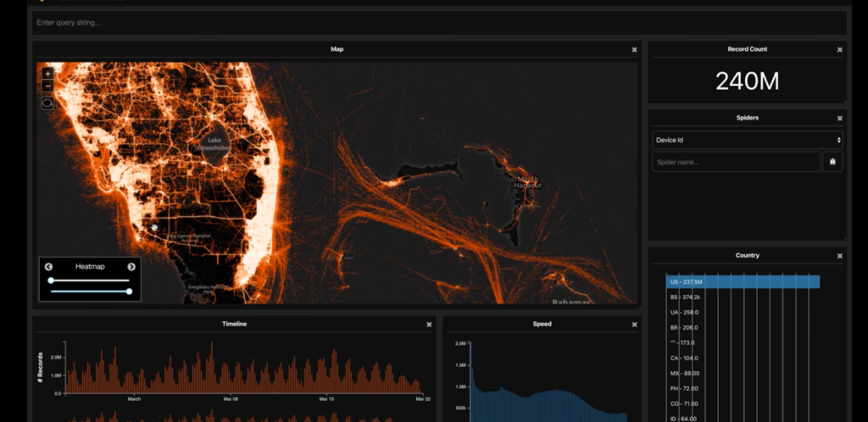Zoom in on the map

pos(47,73)
